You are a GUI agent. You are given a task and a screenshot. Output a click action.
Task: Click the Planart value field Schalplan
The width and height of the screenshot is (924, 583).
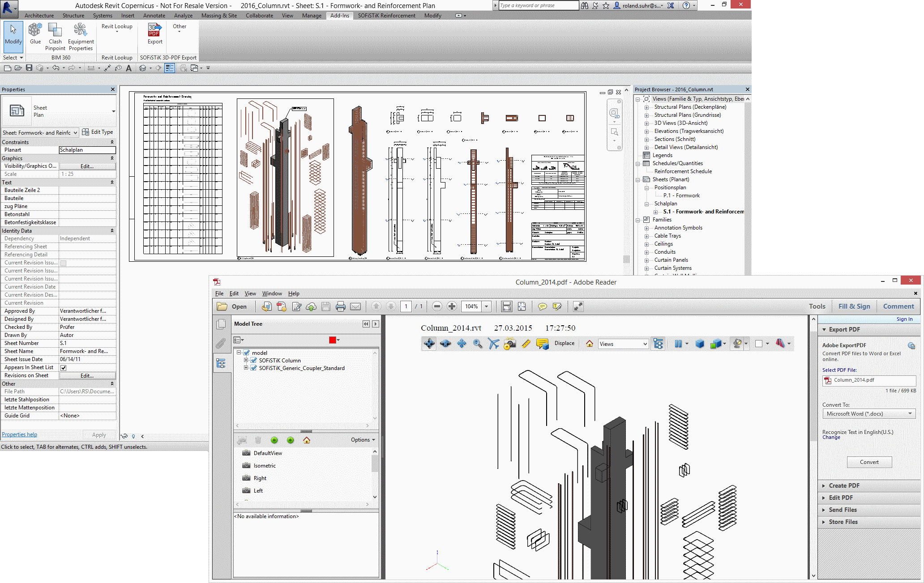[x=87, y=150]
